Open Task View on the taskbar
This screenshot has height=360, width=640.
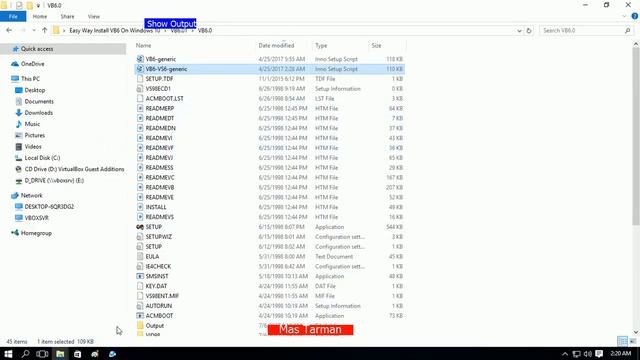click(x=42, y=354)
